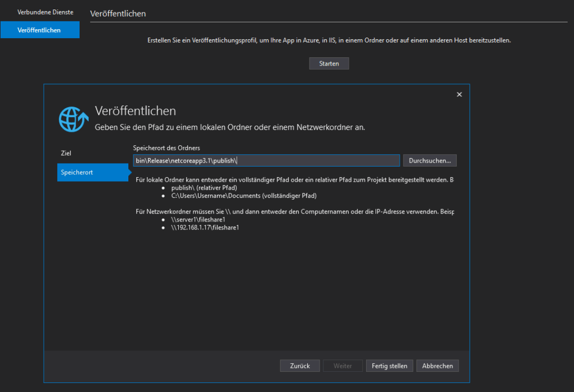Select the Ziel step in the wizard sidebar
The height and width of the screenshot is (392, 574).
(66, 153)
